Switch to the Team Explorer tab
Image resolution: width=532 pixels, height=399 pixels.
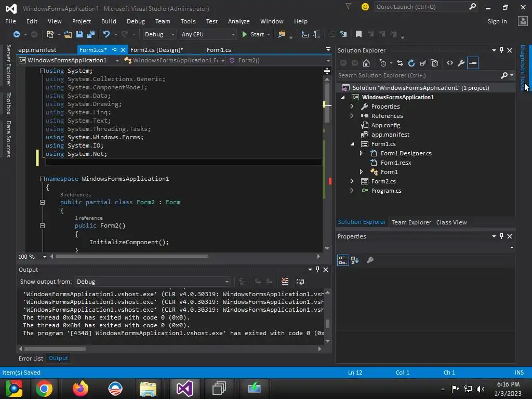[x=411, y=222]
